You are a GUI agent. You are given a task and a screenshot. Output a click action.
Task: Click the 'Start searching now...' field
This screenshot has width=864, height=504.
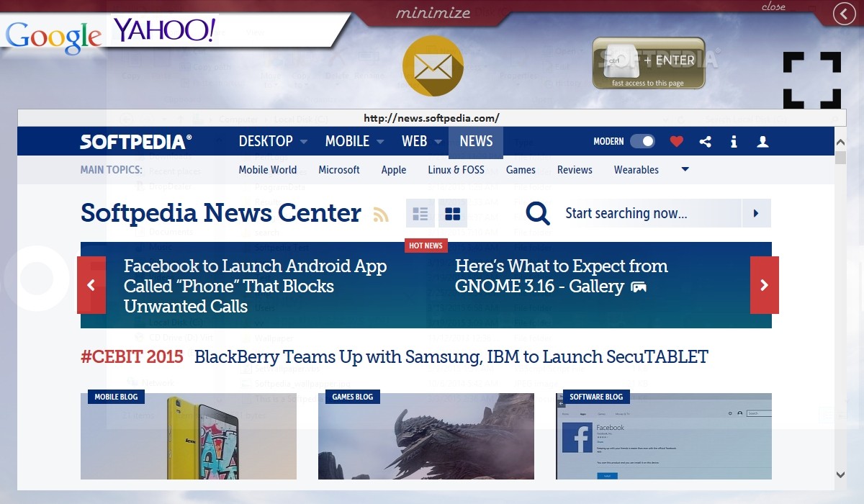648,213
